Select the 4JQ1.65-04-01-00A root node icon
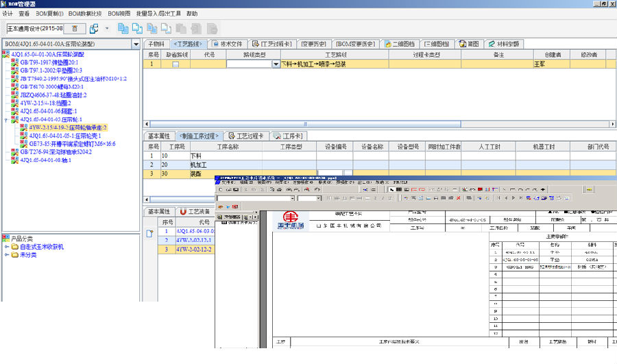Image resolution: width=617 pixels, height=364 pixels. pyautogui.click(x=6, y=53)
